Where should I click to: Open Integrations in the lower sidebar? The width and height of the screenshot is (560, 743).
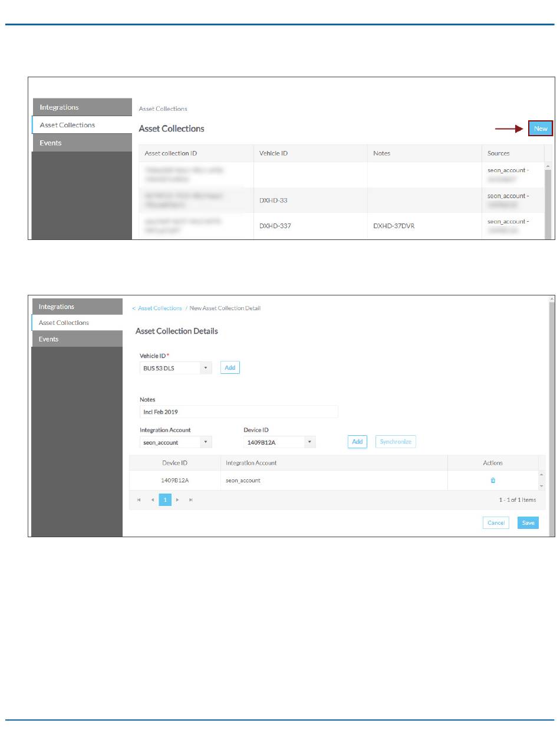77,307
